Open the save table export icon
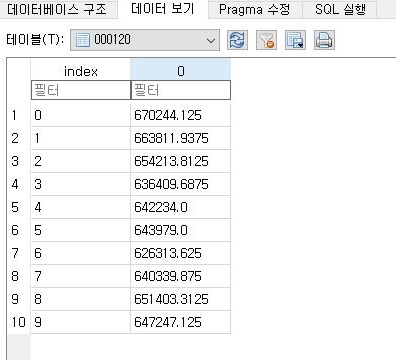This screenshot has height=360, width=396. tap(295, 40)
